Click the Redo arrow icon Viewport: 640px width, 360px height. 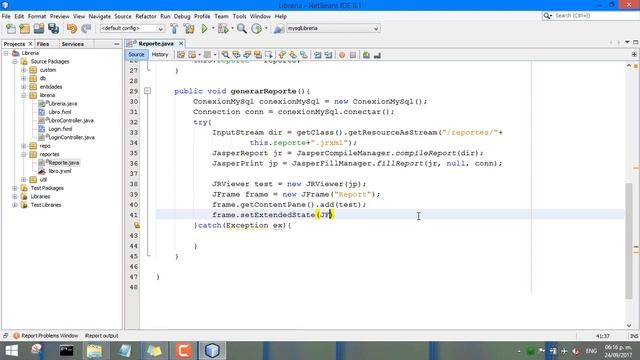86,29
